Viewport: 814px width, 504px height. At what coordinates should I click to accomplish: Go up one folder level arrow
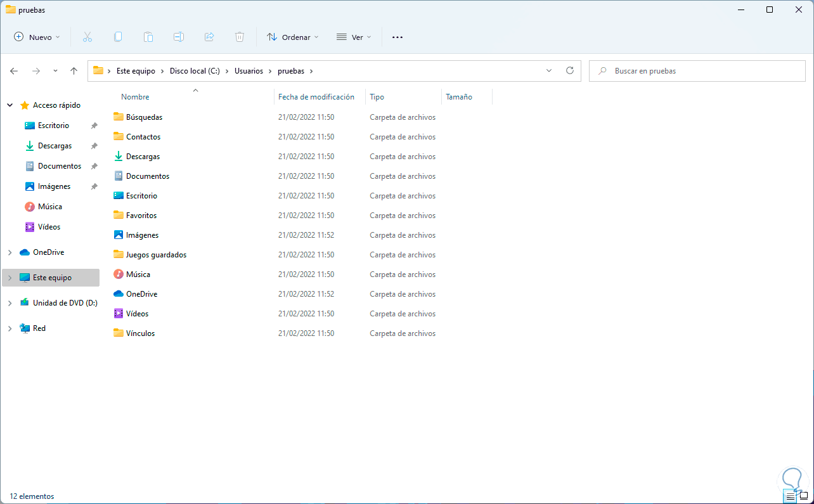(x=74, y=71)
